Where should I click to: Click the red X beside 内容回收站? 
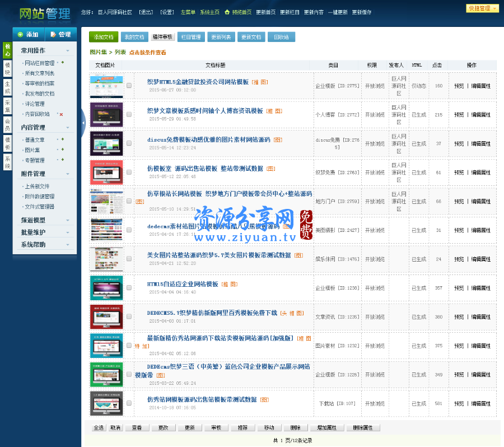[61, 114]
